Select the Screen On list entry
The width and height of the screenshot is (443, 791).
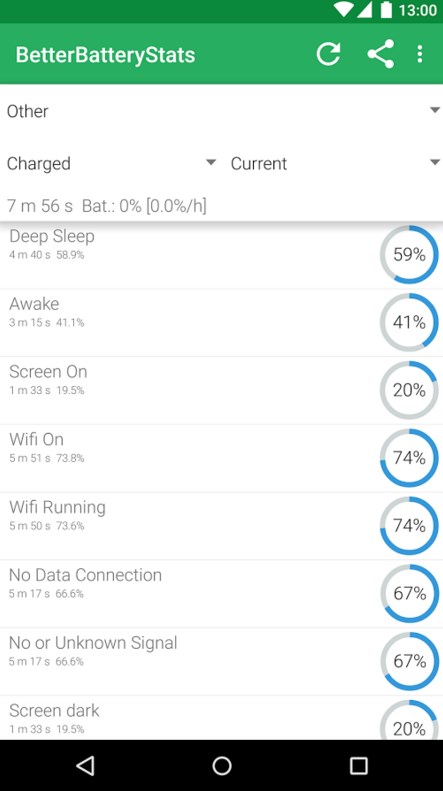[x=222, y=390]
